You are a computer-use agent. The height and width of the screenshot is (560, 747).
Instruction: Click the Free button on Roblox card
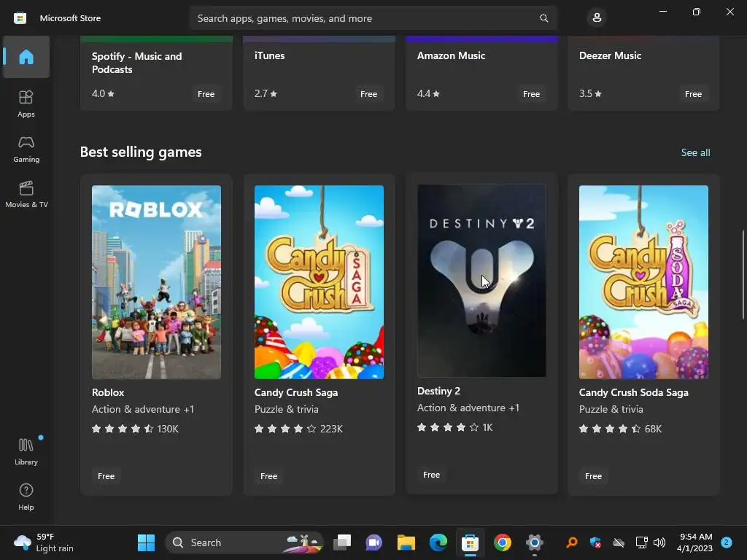pyautogui.click(x=106, y=475)
